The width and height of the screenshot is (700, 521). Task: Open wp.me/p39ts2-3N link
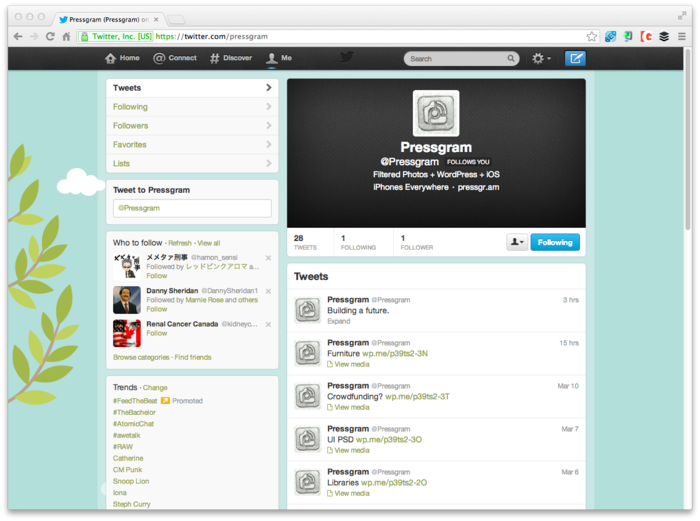(395, 354)
